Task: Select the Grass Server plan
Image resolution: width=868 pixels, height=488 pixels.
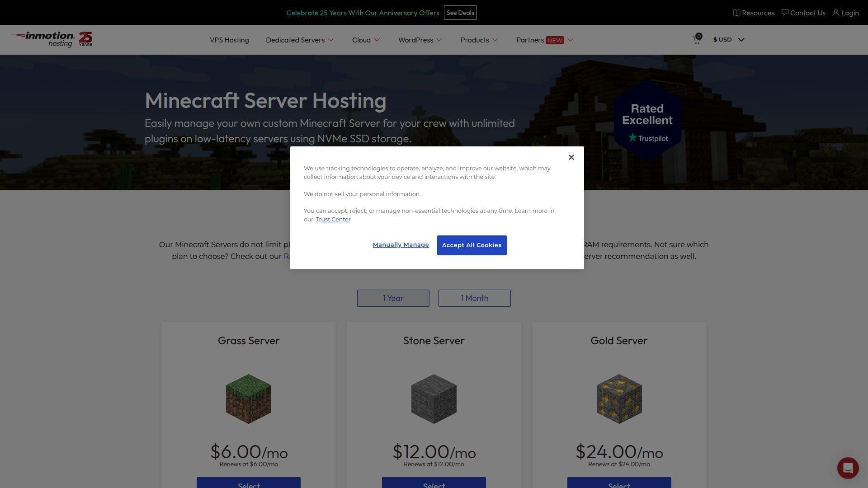Action: coord(249,483)
